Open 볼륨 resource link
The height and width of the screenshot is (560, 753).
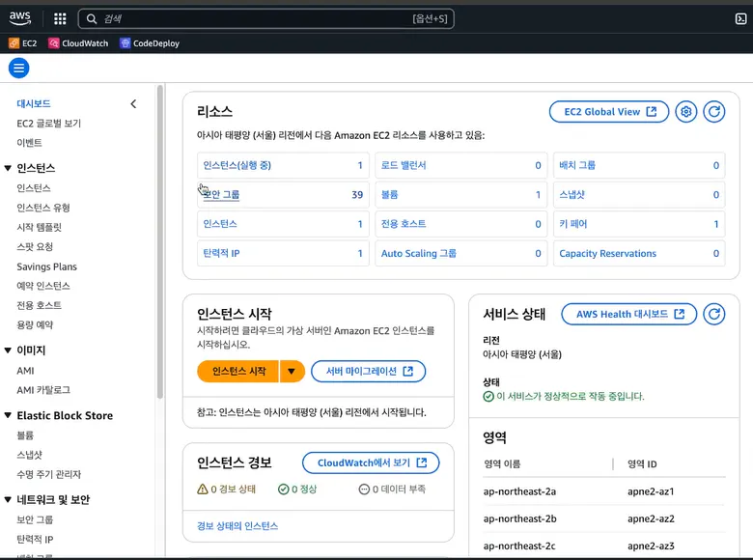pyautogui.click(x=389, y=194)
